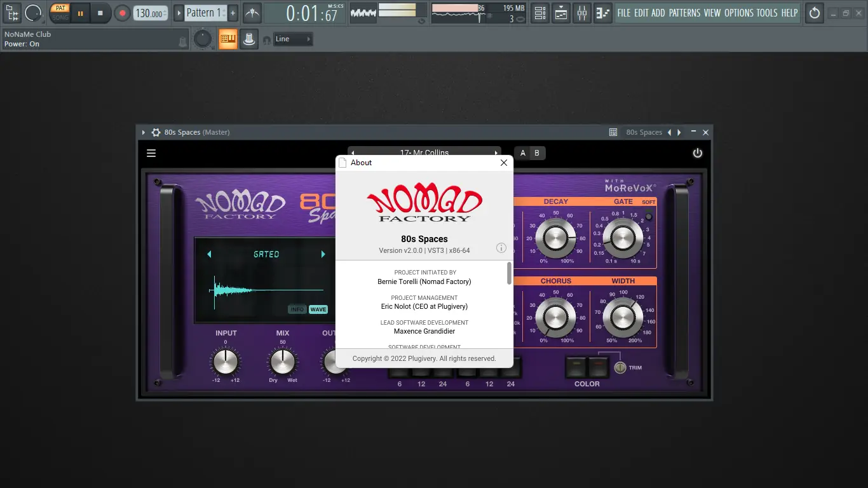Go to previous preset before 17- Mr Collins
This screenshot has height=488, width=868.
coord(353,152)
